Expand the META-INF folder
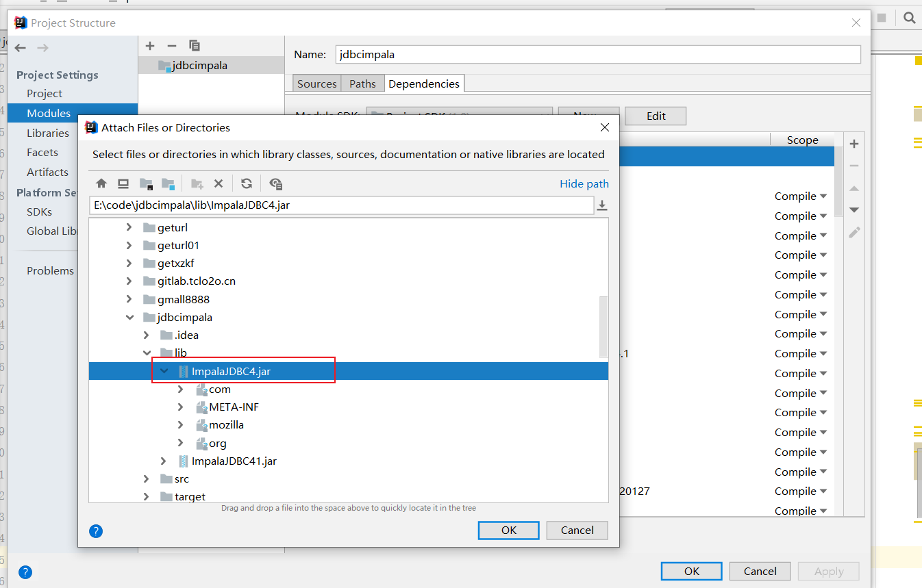 coord(181,407)
